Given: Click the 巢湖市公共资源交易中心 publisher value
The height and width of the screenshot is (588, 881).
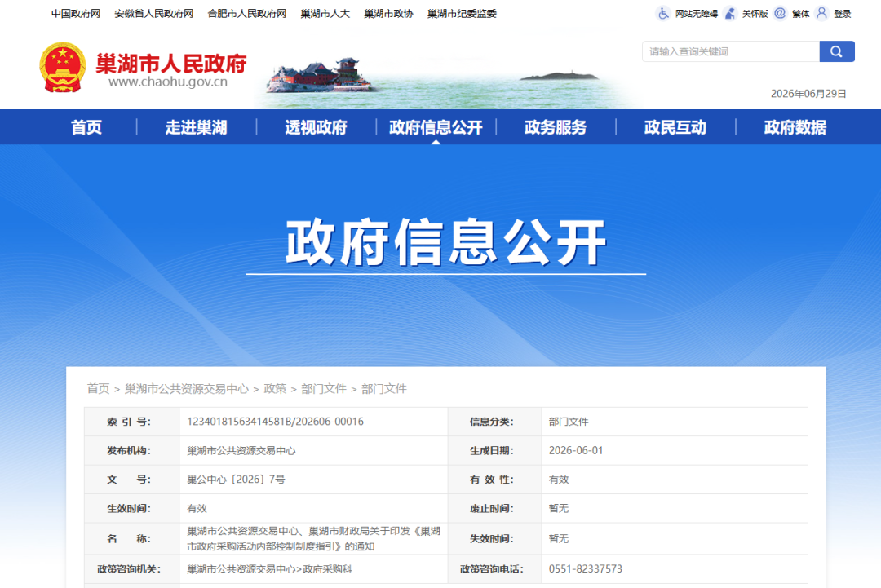Looking at the screenshot, I should coord(241,451).
